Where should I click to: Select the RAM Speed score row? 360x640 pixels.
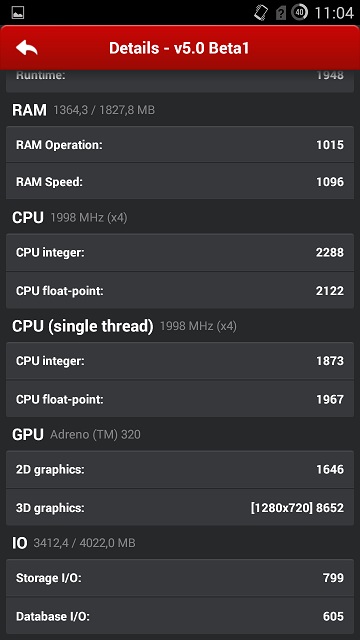(180, 181)
